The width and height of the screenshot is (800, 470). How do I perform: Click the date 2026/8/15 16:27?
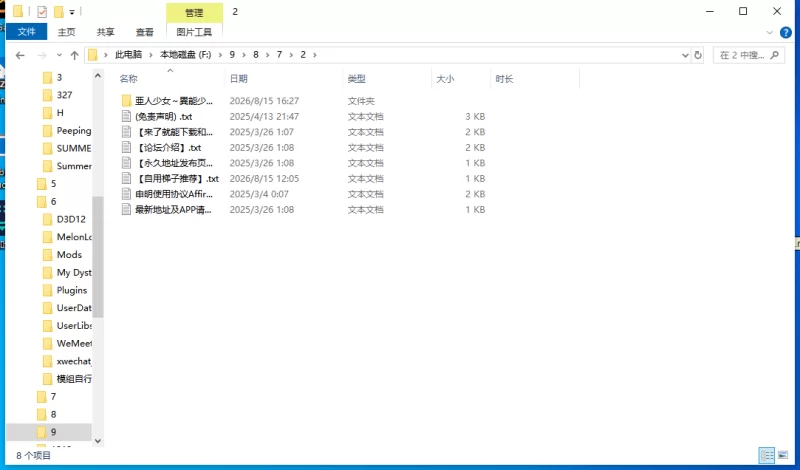click(264, 101)
